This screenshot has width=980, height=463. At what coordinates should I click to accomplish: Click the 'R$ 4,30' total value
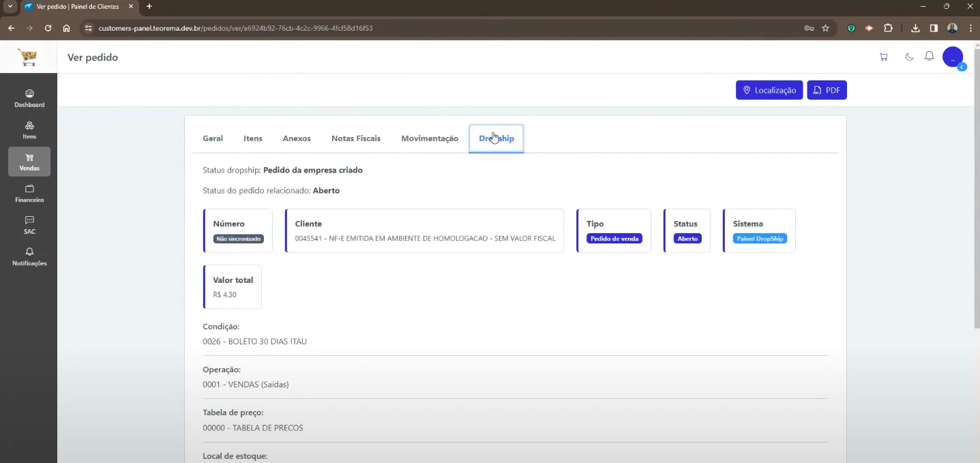point(225,295)
